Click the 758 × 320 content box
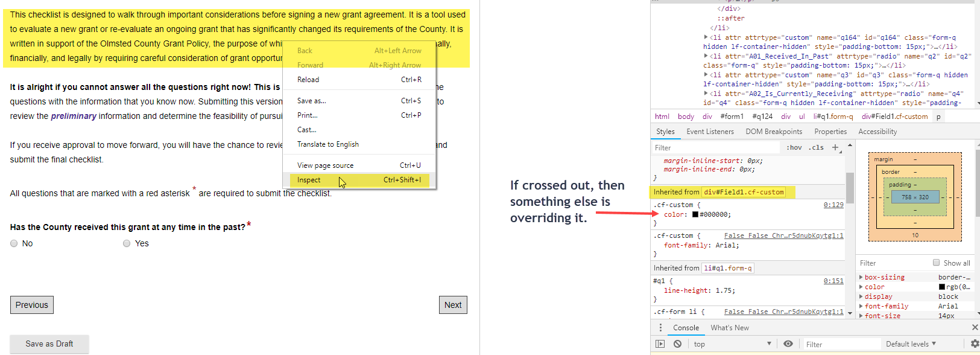This screenshot has width=980, height=355. click(915, 197)
